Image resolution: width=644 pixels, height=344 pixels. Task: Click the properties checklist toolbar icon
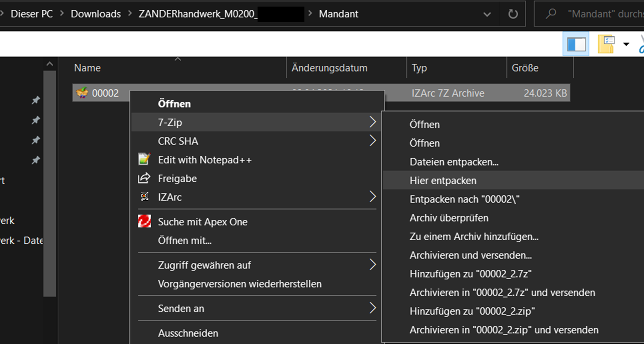[606, 44]
